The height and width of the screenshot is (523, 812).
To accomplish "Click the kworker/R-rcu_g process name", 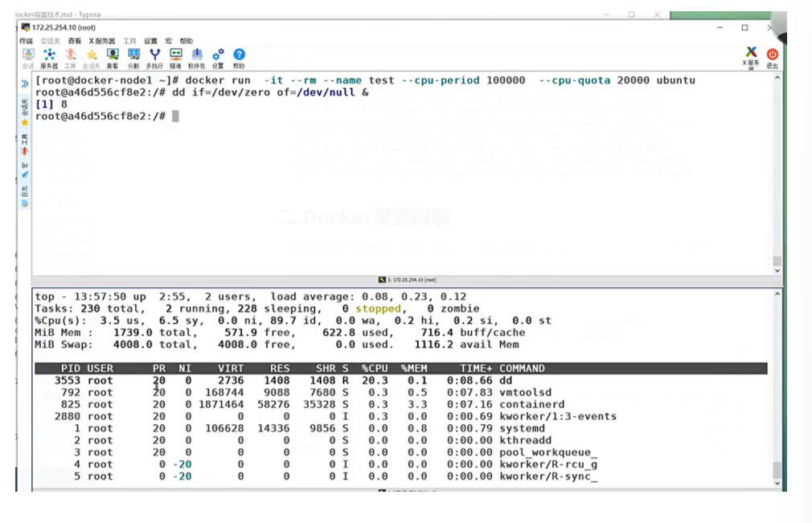I will pos(548,464).
